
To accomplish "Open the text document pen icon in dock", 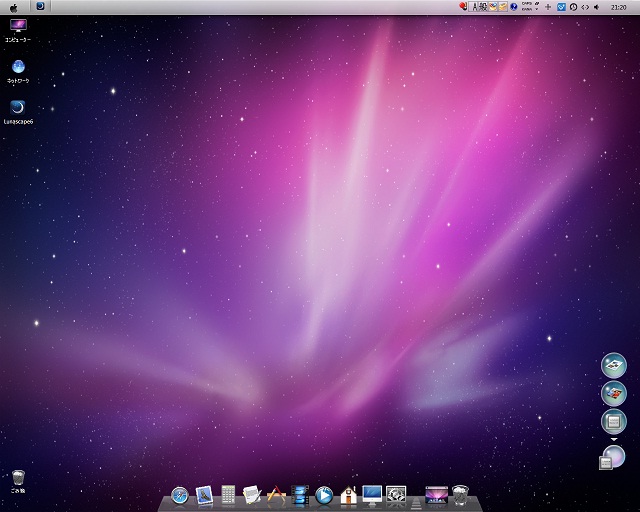I will pyautogui.click(x=252, y=495).
